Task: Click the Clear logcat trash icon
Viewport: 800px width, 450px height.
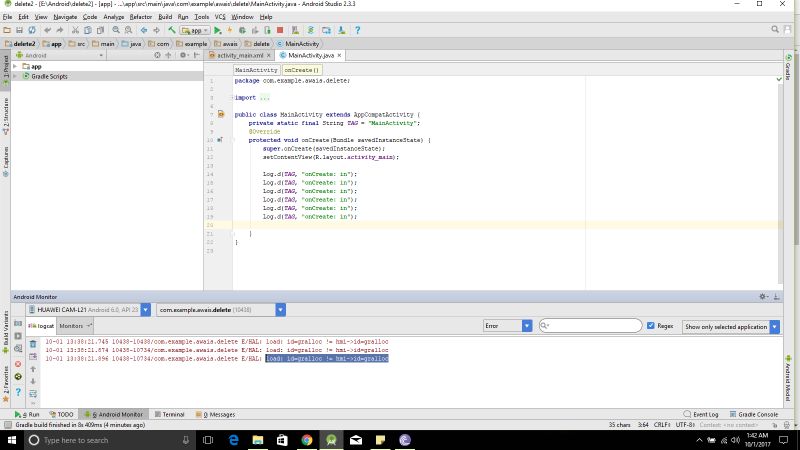Action: pos(33,344)
